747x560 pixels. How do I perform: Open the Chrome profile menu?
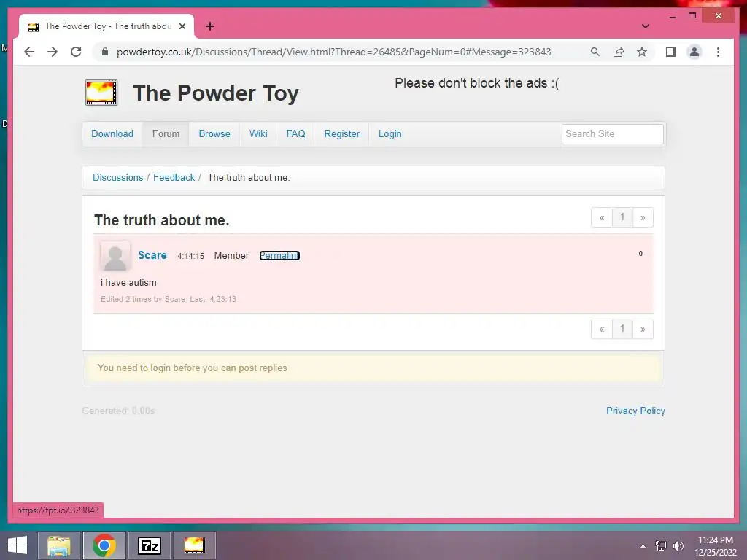tap(694, 52)
